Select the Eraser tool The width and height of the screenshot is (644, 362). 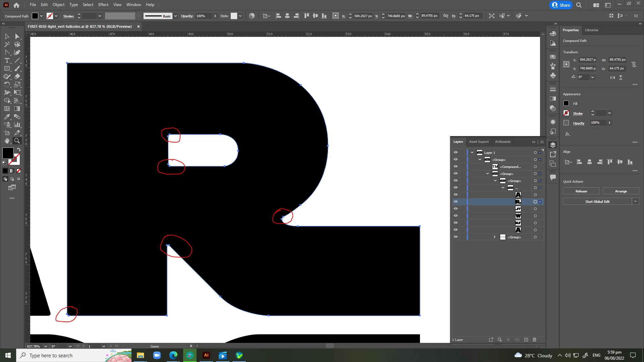tap(17, 77)
